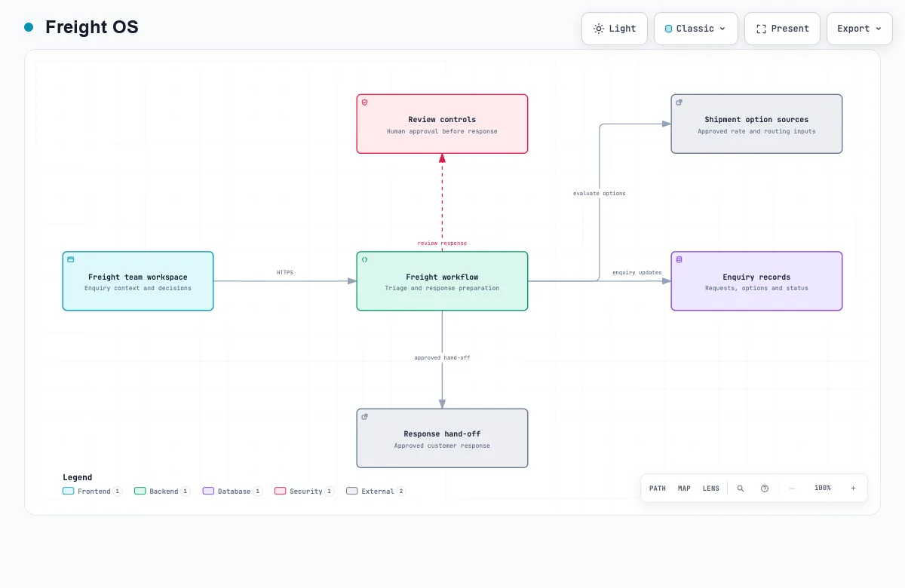Click "Requests, options and status" subtitle
Screen dimensions: 905x588
click(756, 288)
